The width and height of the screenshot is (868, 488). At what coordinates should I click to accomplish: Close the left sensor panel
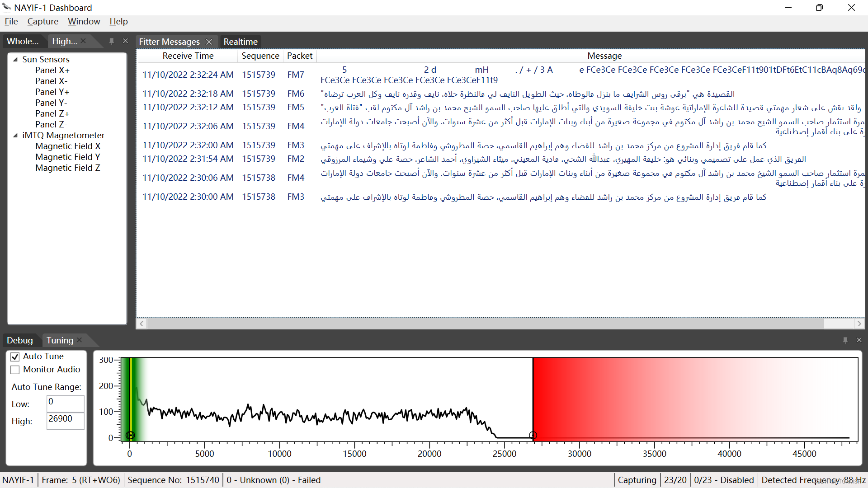click(126, 41)
